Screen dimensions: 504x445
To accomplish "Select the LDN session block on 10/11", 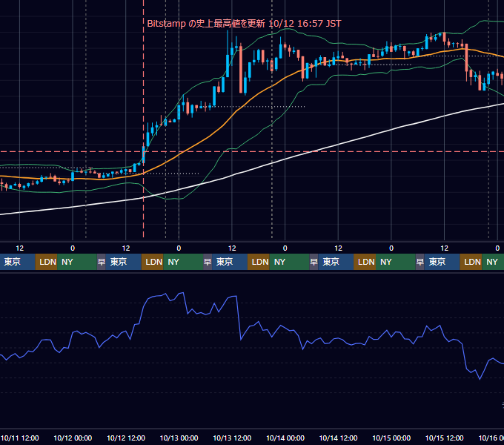I will pos(46,262).
